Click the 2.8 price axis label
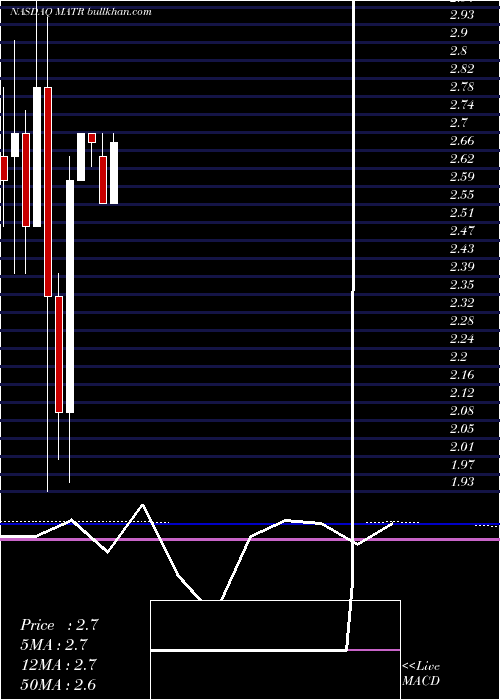The image size is (500, 700). [x=458, y=51]
